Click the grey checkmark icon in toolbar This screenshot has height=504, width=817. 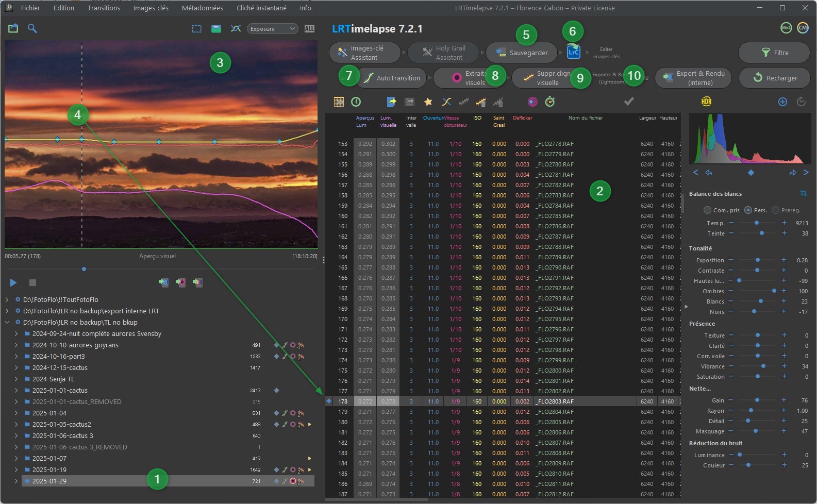(x=629, y=102)
